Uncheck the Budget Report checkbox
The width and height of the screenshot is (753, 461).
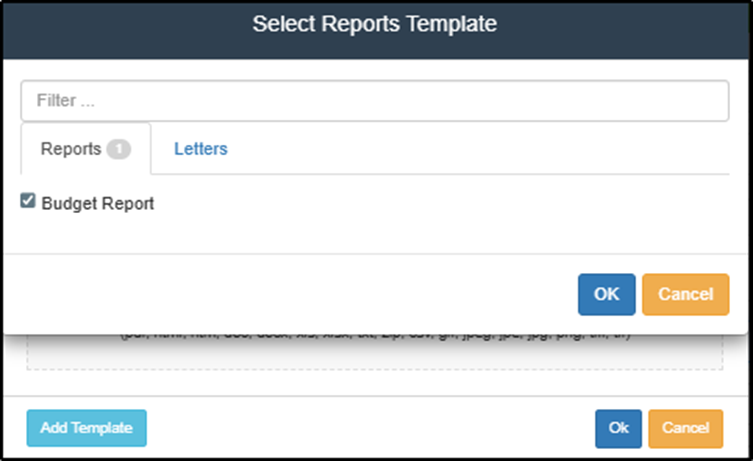[28, 202]
